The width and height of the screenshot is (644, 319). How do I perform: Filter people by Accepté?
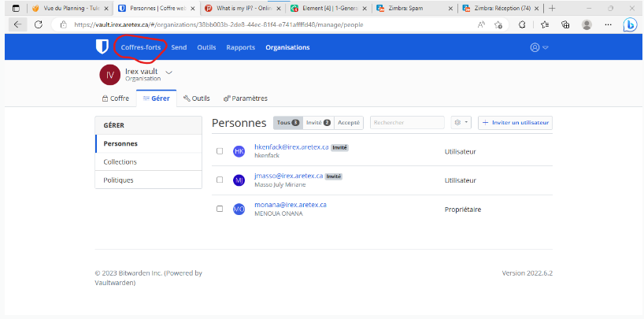pos(349,123)
